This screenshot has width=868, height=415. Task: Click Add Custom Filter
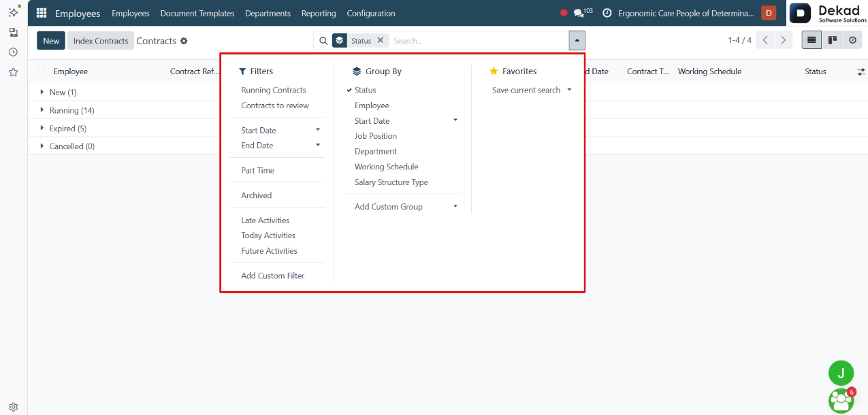tap(273, 276)
